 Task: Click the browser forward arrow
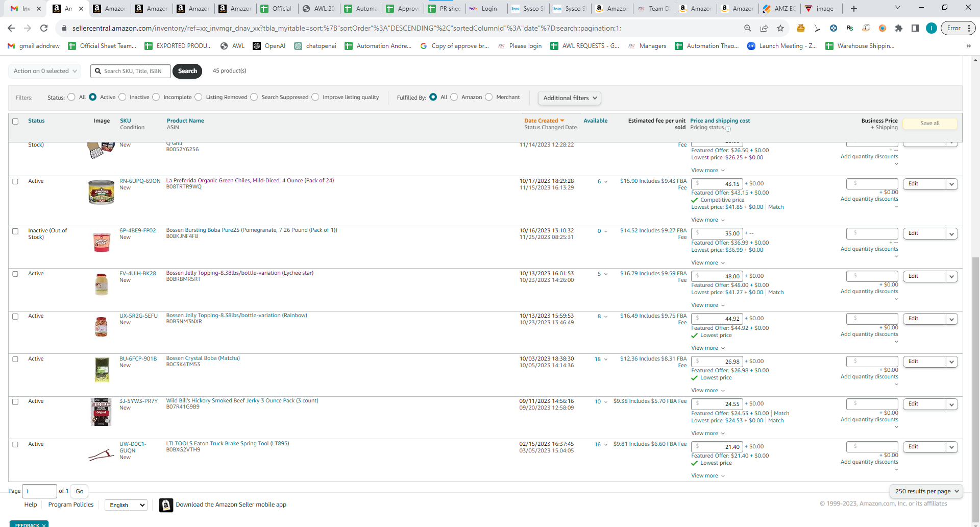(28, 28)
